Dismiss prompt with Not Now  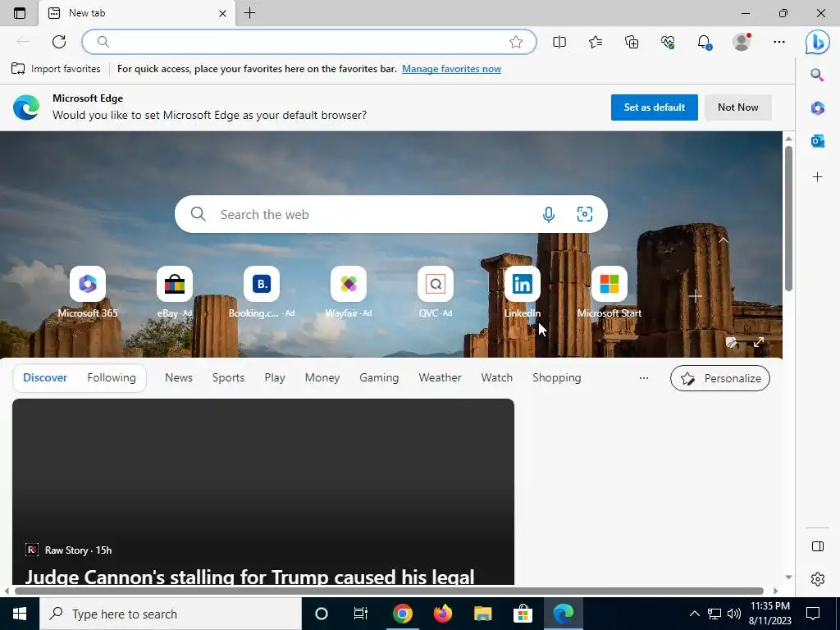737,107
